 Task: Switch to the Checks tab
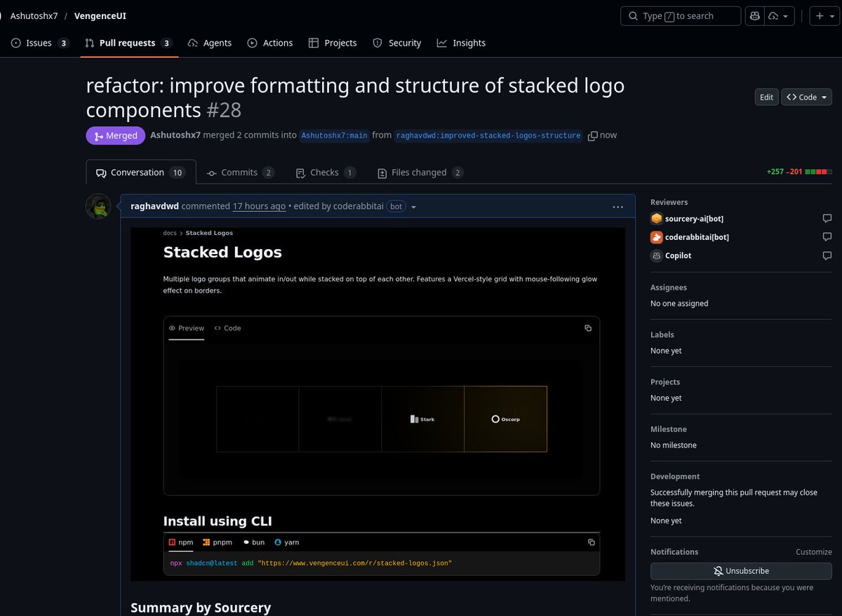point(326,173)
